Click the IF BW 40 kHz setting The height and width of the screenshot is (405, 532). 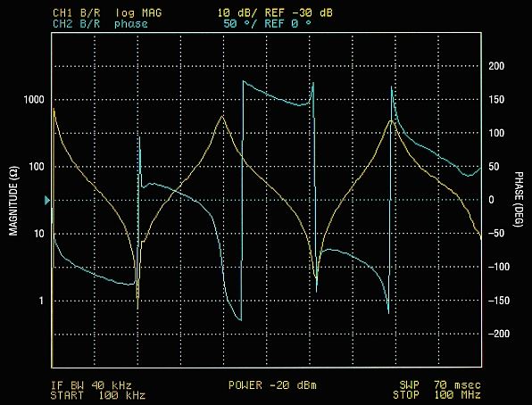[x=91, y=385]
